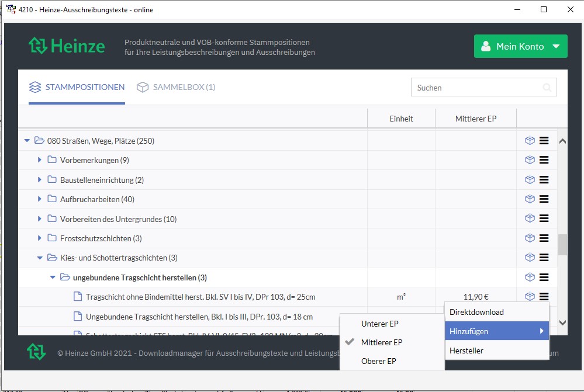This screenshot has height=392, width=584.
Task: Open hamburger menu for Frostschutzschichten row
Action: [x=544, y=238]
